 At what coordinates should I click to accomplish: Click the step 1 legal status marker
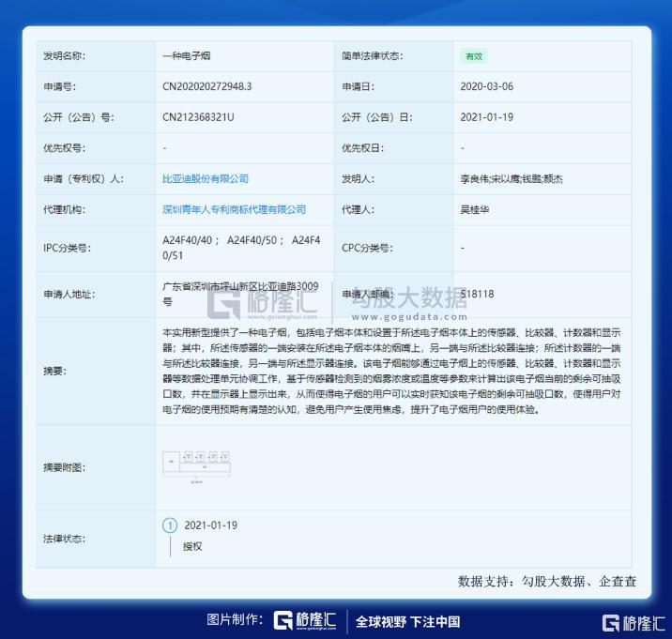[170, 525]
